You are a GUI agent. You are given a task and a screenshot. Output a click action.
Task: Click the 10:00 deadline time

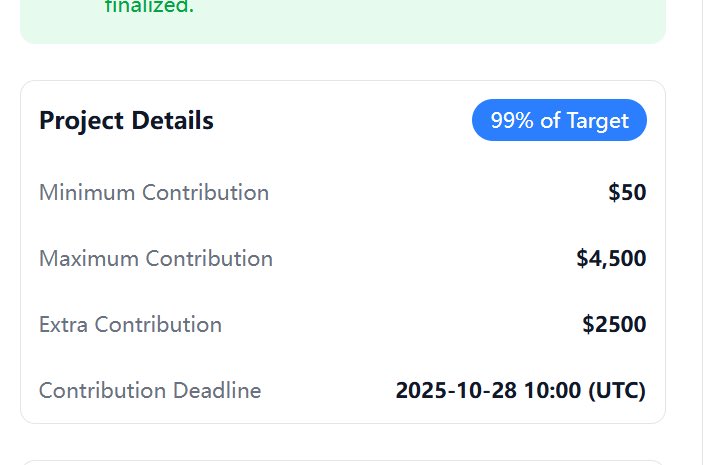[554, 390]
